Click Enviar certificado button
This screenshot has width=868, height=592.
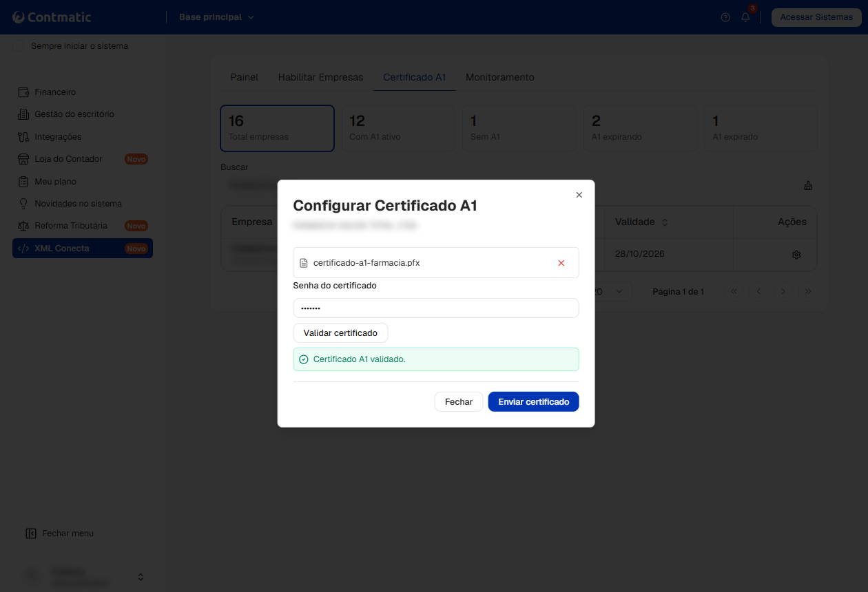point(534,402)
